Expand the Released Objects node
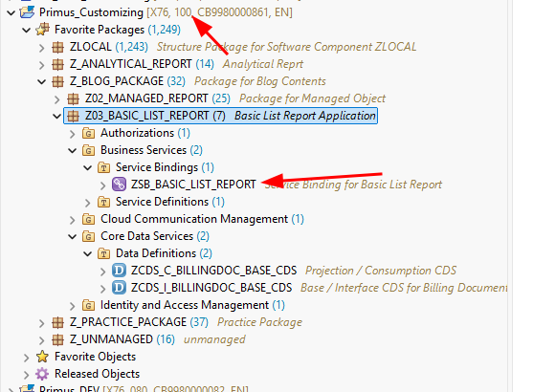 tap(27, 375)
